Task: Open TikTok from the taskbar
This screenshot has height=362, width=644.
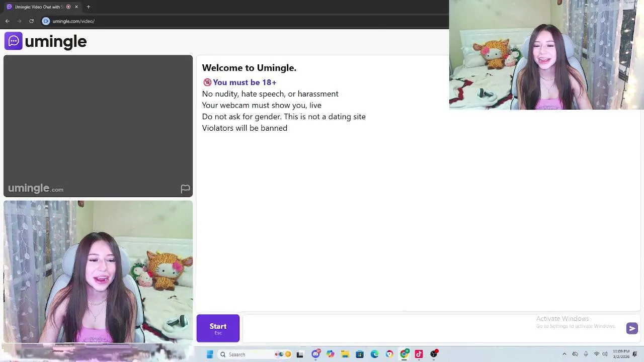Action: pyautogui.click(x=419, y=354)
